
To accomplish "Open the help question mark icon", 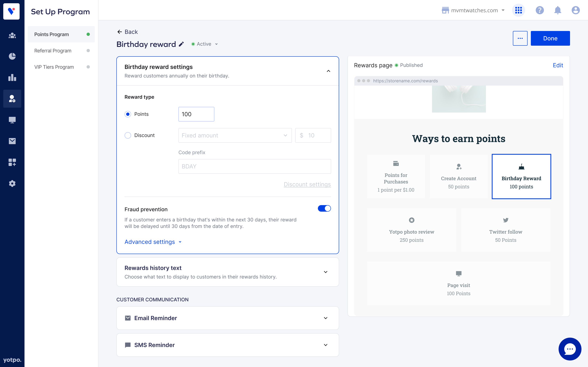I will 539,10.
